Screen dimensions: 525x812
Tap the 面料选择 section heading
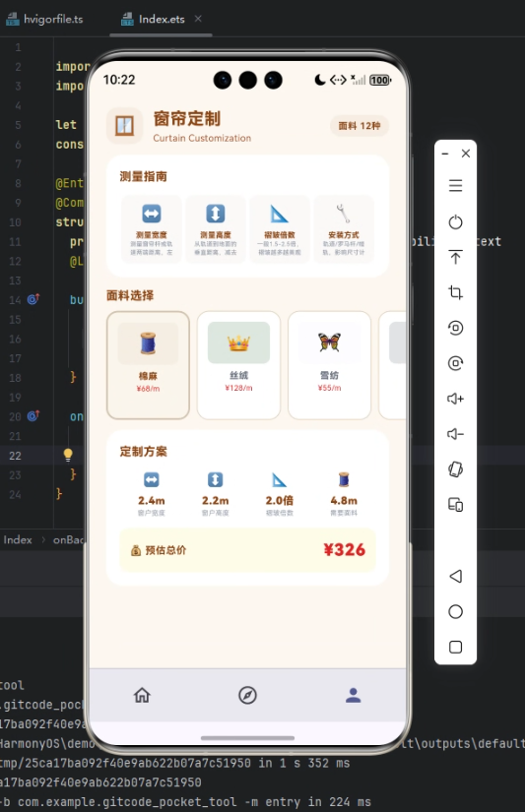click(130, 295)
